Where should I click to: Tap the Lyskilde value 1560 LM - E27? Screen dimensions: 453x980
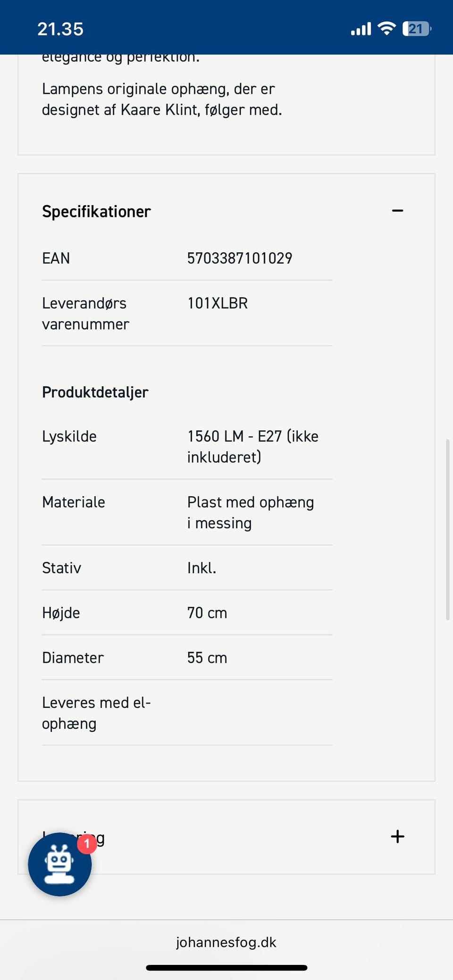pyautogui.click(x=252, y=446)
